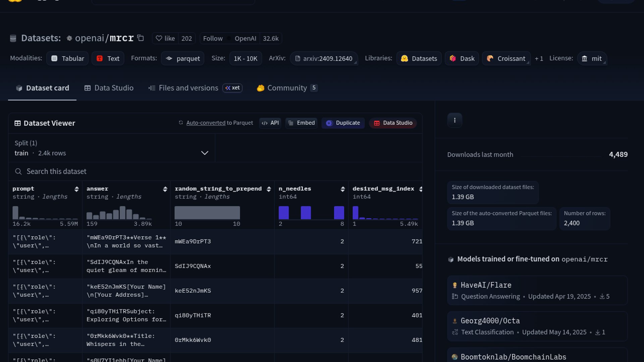Viewport: 644px width, 362px height.
Task: Open the Community tab
Action: pos(287,88)
